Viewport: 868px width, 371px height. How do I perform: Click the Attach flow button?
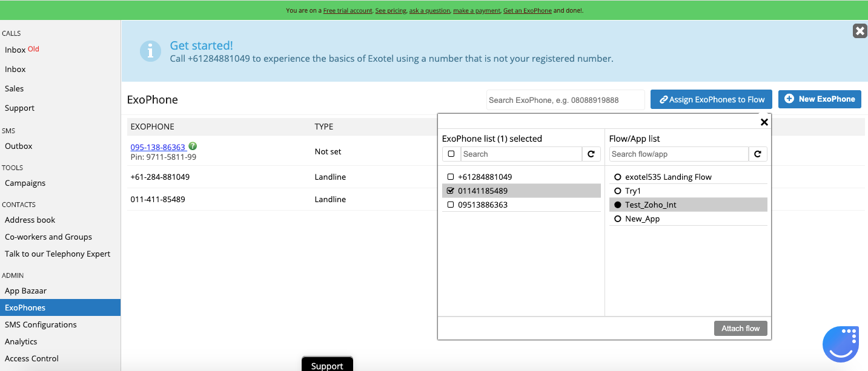(741, 328)
